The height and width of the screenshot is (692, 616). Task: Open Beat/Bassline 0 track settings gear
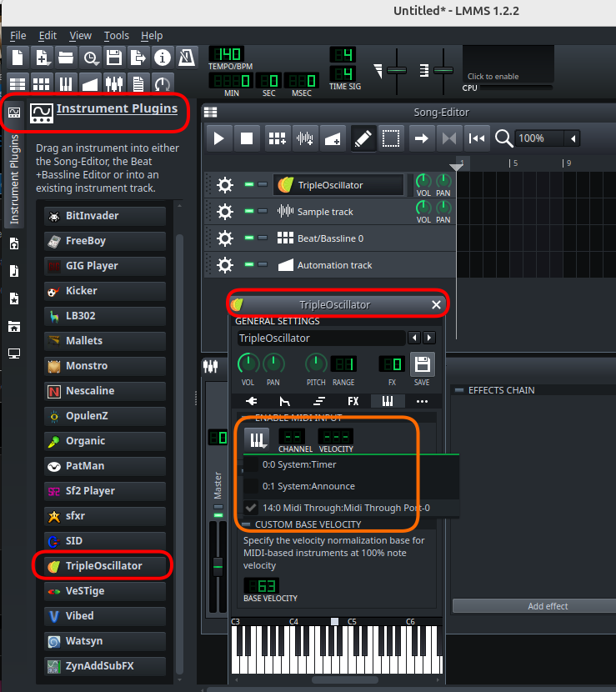[x=225, y=238]
